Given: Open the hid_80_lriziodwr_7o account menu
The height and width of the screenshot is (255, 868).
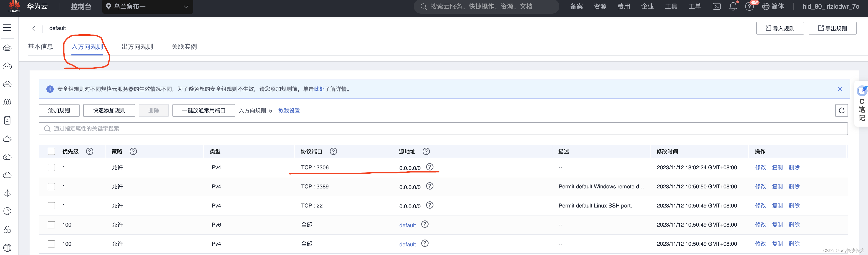Looking at the screenshot, I should tap(831, 6).
